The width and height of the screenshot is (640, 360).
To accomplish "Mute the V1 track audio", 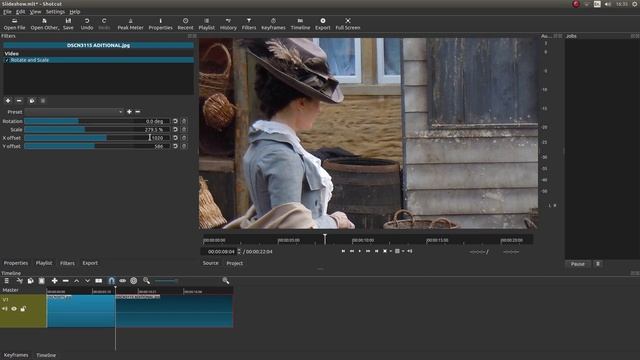I will point(5,309).
